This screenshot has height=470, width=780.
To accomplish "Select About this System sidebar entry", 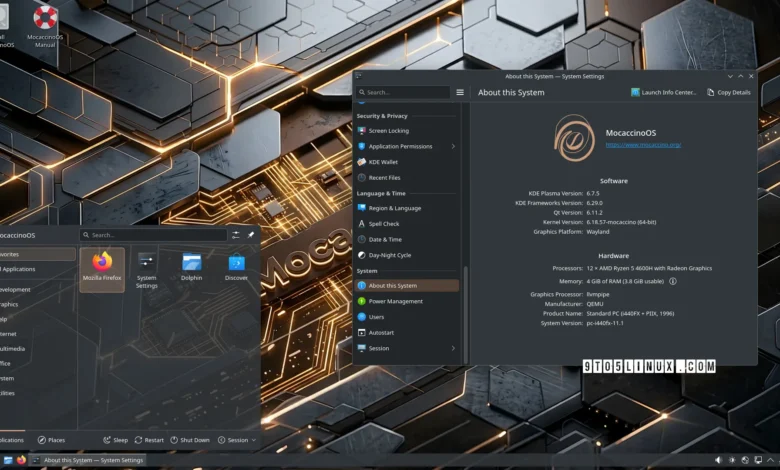I will [407, 285].
